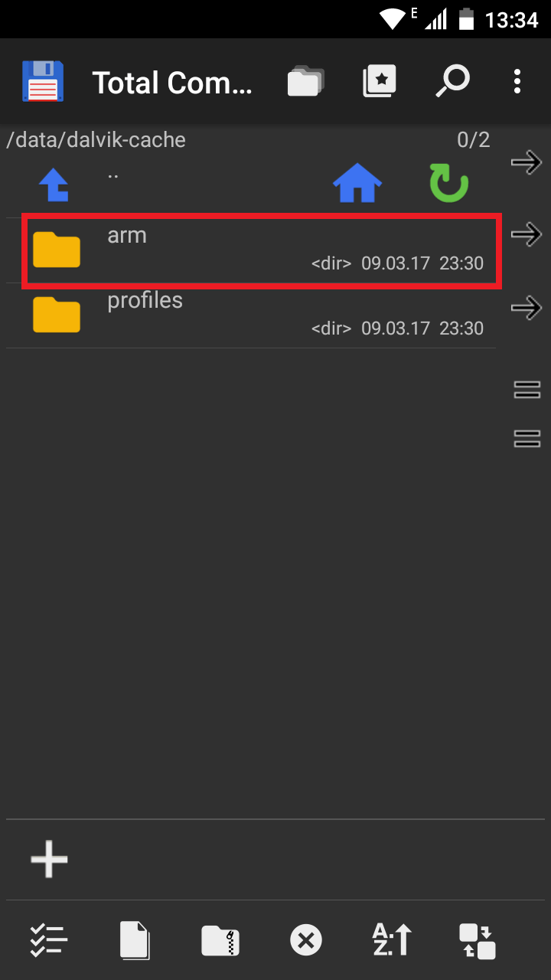Open the folder history icon in top bar
This screenshot has height=980, width=551.
(305, 81)
